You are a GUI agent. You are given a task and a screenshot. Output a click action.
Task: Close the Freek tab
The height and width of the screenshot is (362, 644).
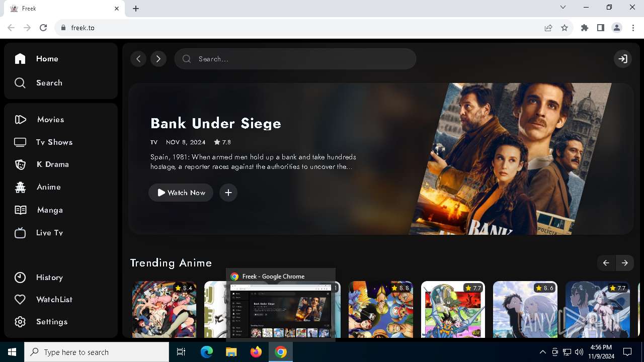point(117,9)
